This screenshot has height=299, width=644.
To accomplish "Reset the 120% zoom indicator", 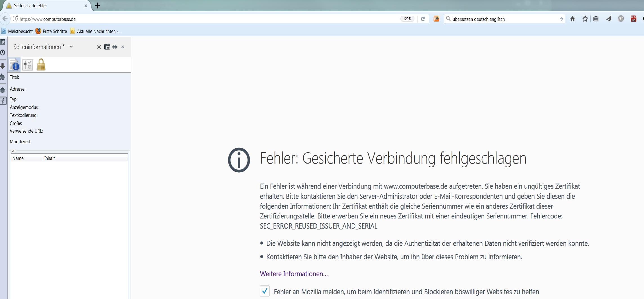I will 407,19.
